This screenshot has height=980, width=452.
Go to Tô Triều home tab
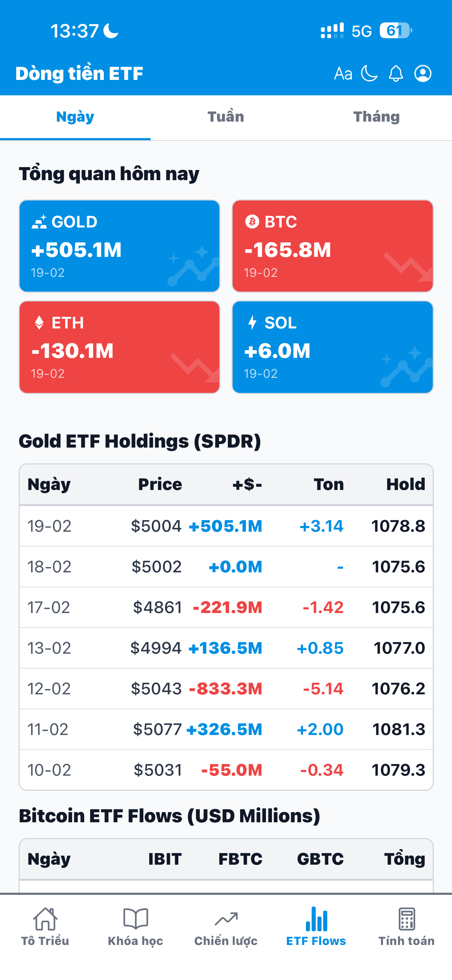click(45, 919)
